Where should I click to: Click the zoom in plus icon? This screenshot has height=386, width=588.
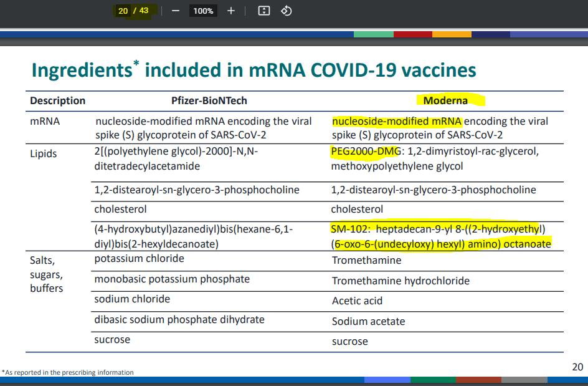(x=231, y=11)
